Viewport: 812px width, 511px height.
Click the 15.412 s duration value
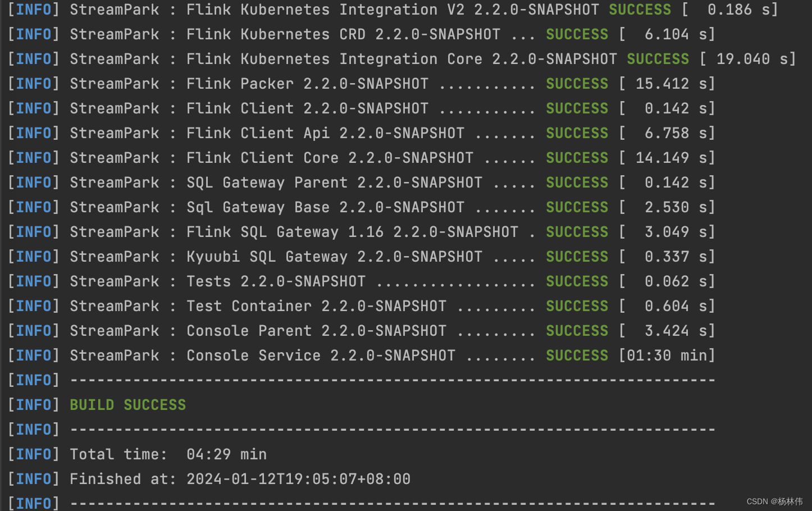[x=672, y=84]
